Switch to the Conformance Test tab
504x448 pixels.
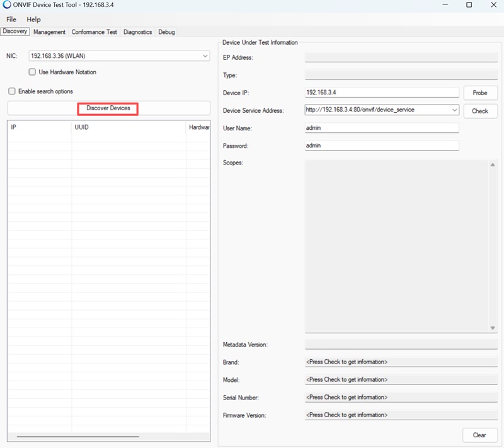[94, 32]
